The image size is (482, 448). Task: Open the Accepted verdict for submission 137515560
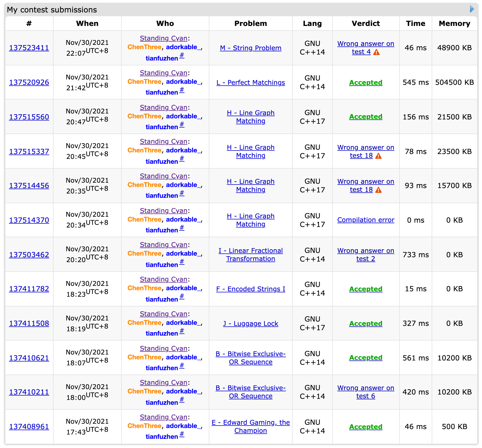pyautogui.click(x=365, y=116)
